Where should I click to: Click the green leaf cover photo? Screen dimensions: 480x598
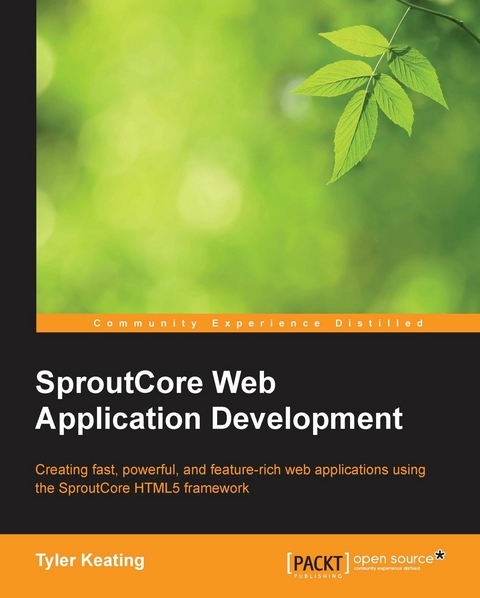tap(258, 157)
